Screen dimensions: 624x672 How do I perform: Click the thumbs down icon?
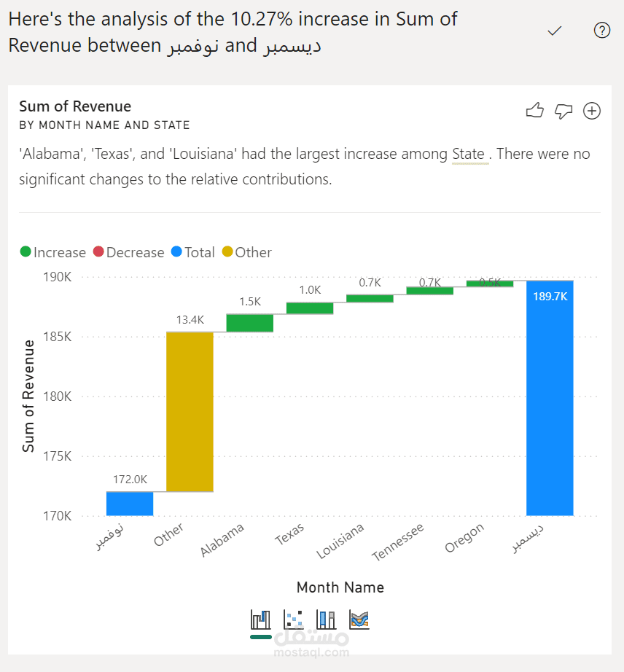tap(563, 111)
